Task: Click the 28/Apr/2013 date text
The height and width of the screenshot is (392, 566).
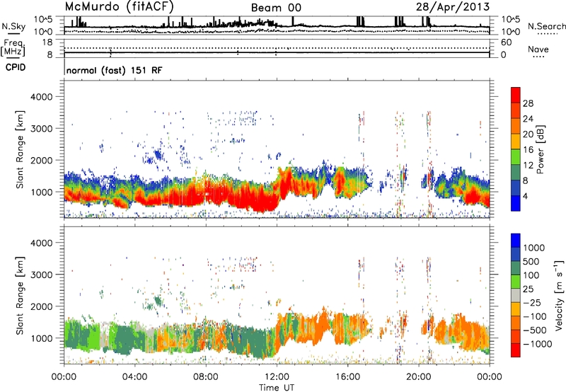Action: [453, 7]
